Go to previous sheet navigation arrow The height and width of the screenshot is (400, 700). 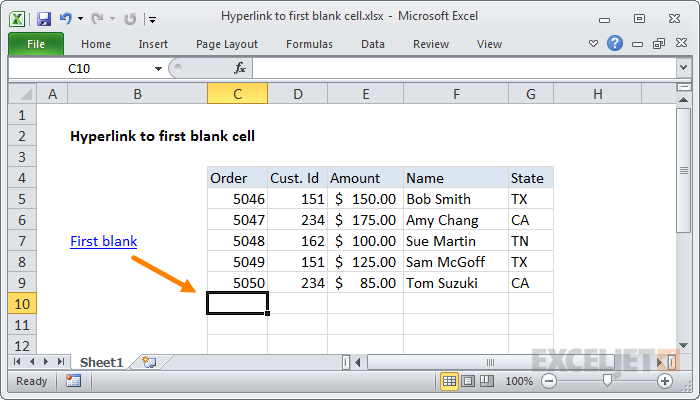click(32, 362)
